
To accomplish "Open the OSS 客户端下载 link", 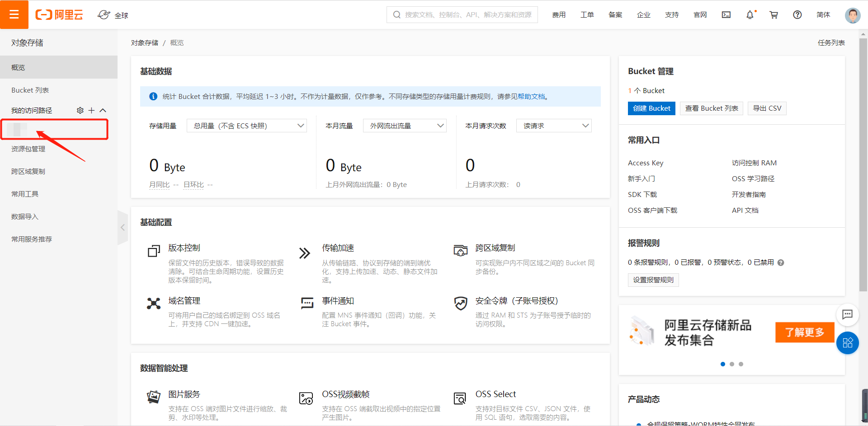I will tap(652, 211).
